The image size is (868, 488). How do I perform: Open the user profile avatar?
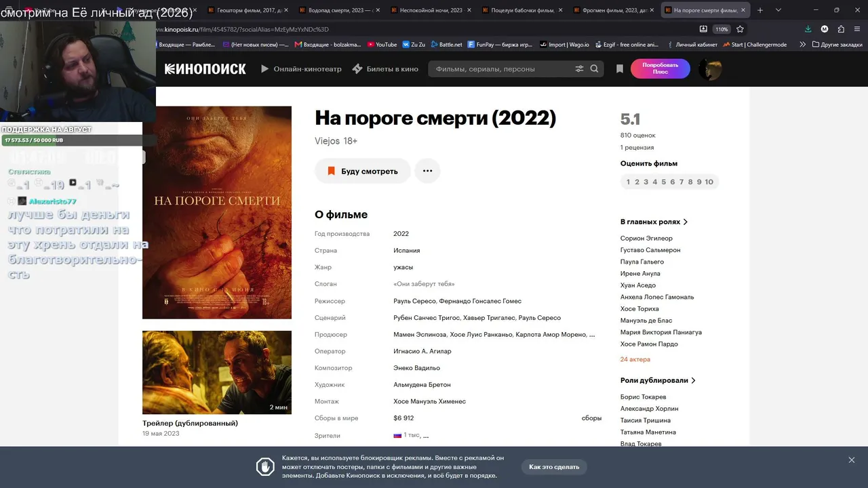(x=710, y=69)
